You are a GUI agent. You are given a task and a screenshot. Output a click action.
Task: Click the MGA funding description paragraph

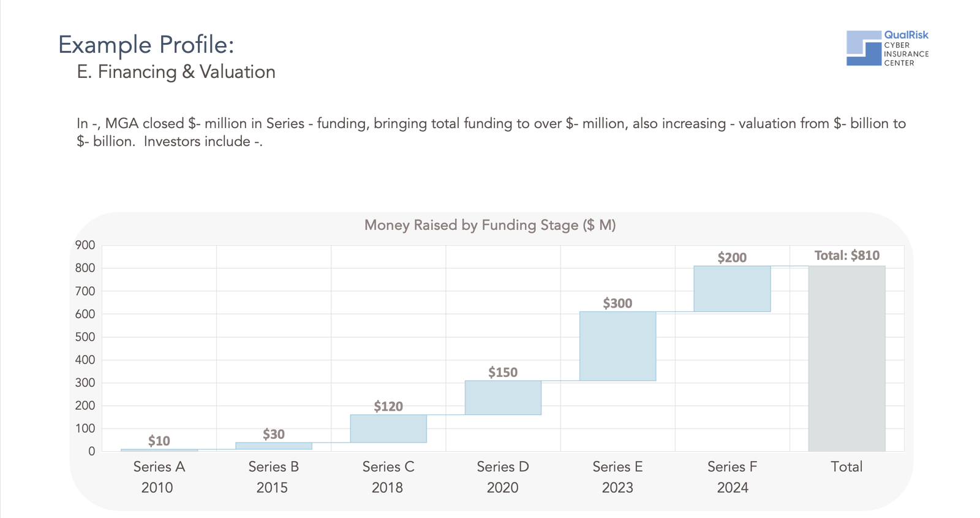(x=490, y=132)
